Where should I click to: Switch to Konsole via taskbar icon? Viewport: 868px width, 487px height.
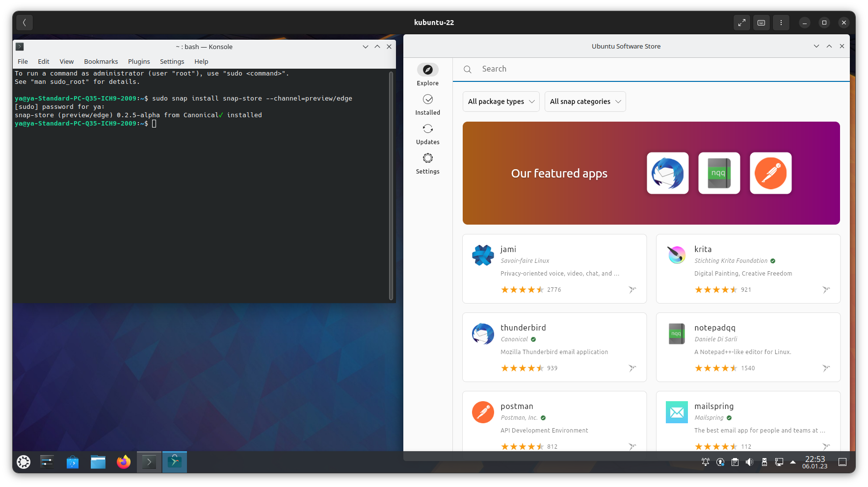click(149, 462)
